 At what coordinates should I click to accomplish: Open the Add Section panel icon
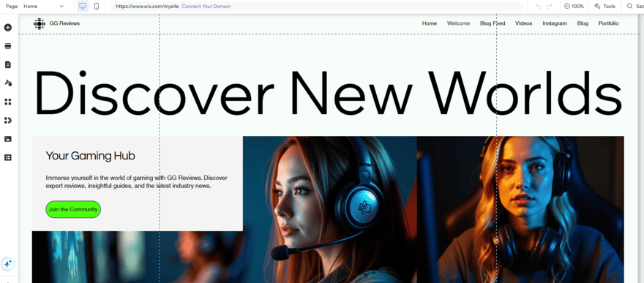point(8,46)
